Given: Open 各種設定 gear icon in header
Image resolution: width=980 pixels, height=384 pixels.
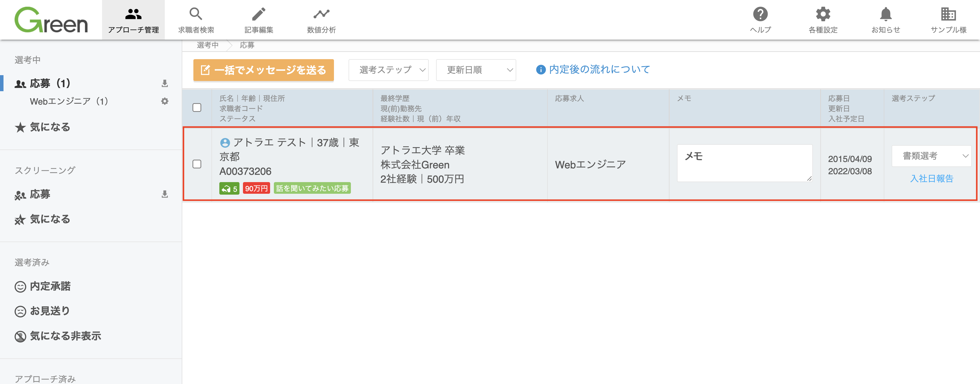Looking at the screenshot, I should tap(823, 15).
